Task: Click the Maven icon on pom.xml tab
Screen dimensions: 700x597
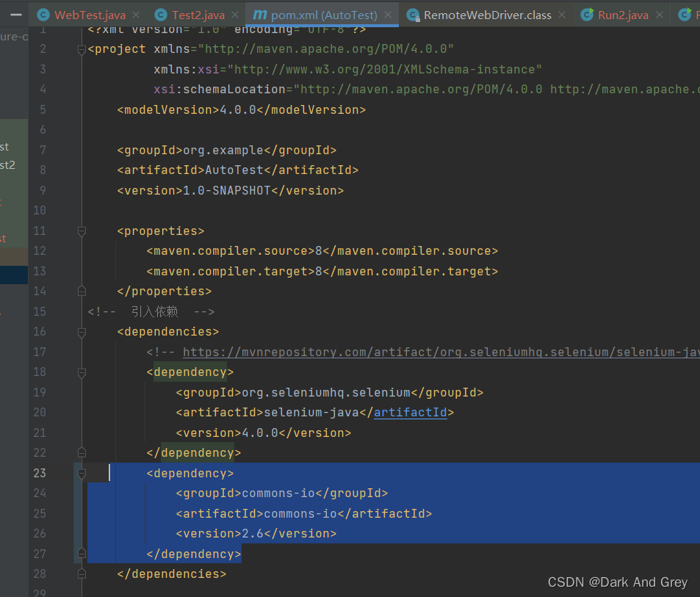Action: 259,15
